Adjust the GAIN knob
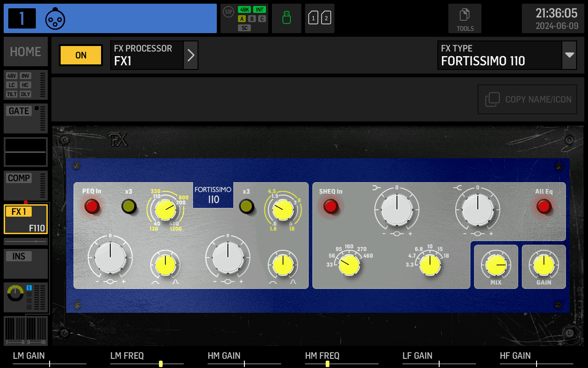This screenshot has width=588, height=368. [x=544, y=265]
